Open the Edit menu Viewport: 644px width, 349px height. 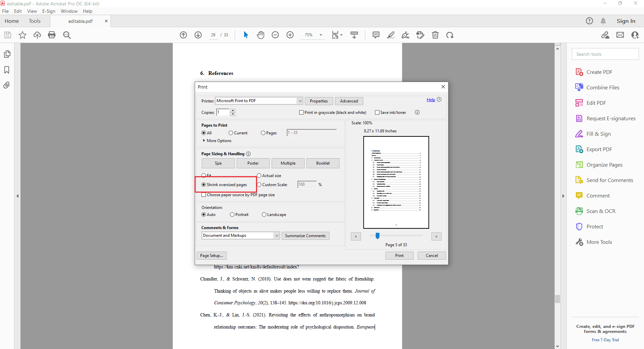[18, 11]
